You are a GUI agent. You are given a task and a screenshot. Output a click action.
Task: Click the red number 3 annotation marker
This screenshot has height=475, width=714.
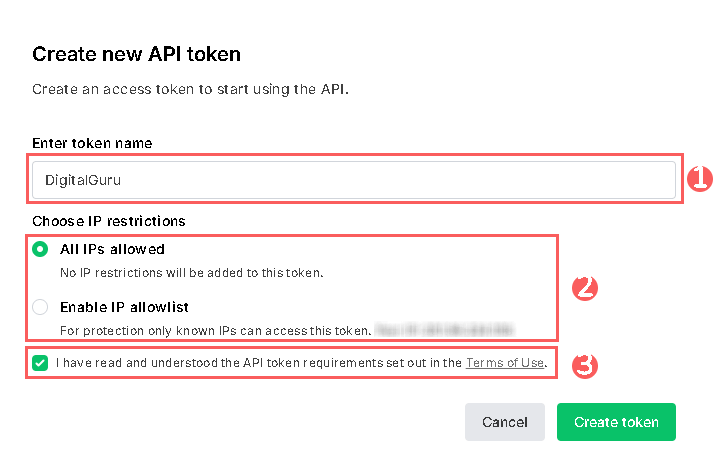point(586,364)
